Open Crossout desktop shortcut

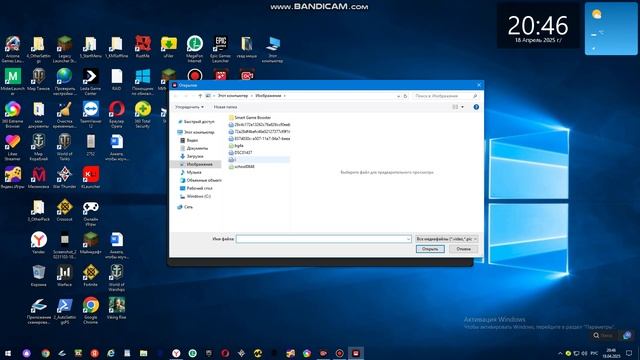click(x=64, y=211)
